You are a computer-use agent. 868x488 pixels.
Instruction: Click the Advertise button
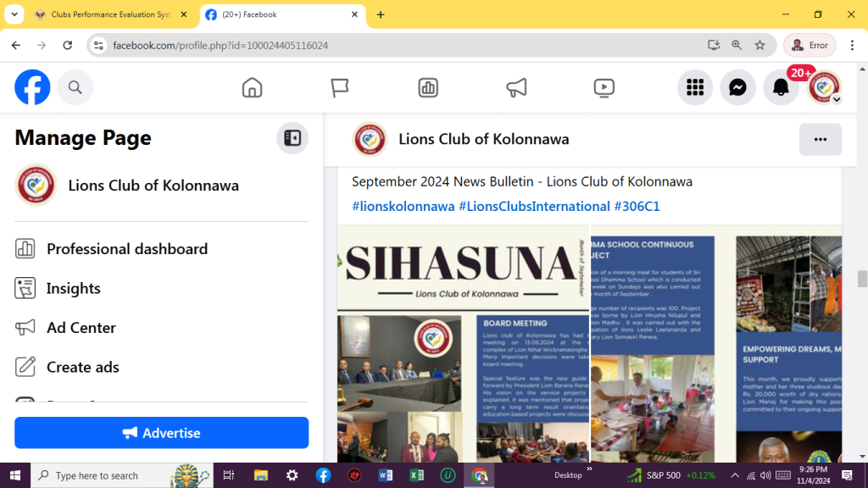coord(162,433)
